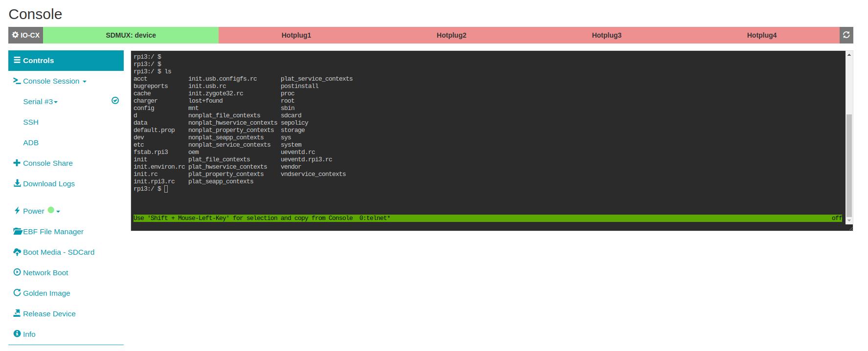Click the Release Device icon

pos(17,313)
